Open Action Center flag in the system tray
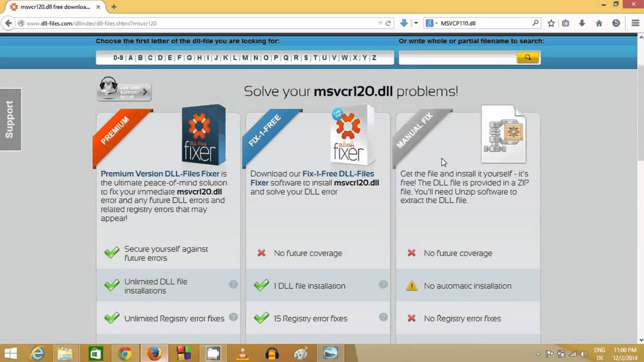This screenshot has width=644, height=362. click(x=549, y=353)
